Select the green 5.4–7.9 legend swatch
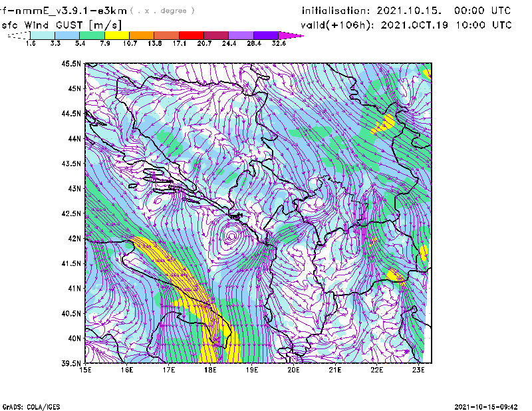 [92, 35]
